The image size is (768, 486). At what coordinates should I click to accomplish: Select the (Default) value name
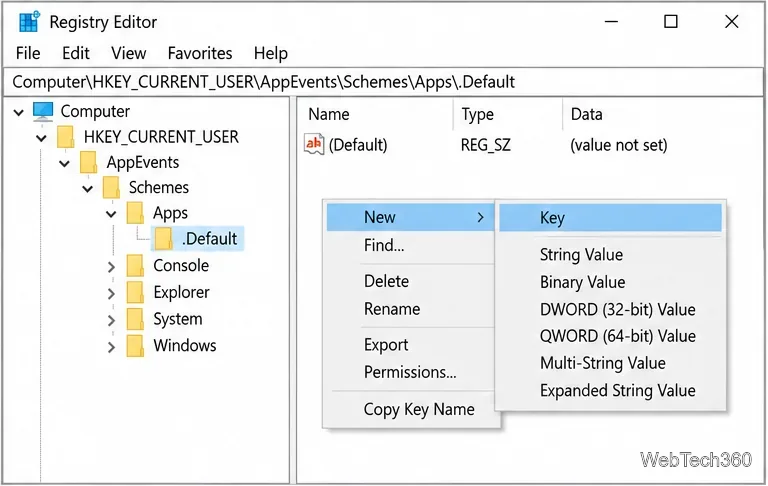click(x=358, y=145)
